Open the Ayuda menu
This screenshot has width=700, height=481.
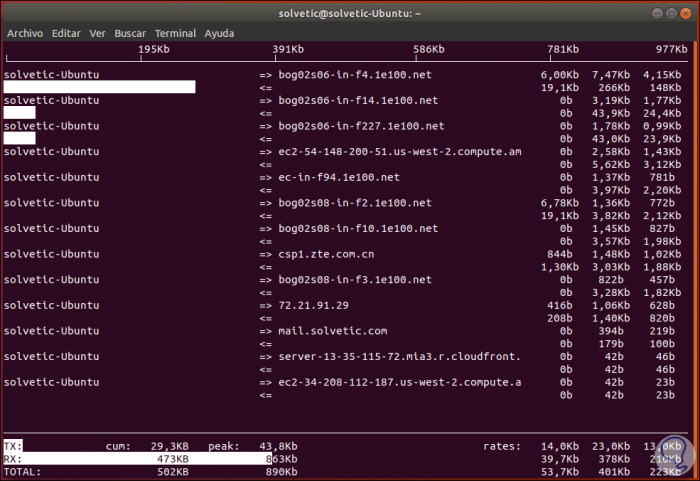[219, 33]
